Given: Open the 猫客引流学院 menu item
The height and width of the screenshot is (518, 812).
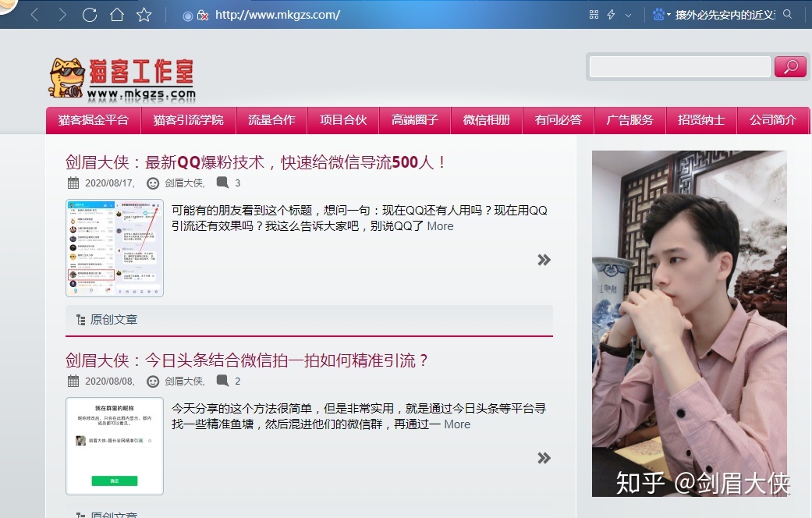Looking at the screenshot, I should (x=189, y=120).
